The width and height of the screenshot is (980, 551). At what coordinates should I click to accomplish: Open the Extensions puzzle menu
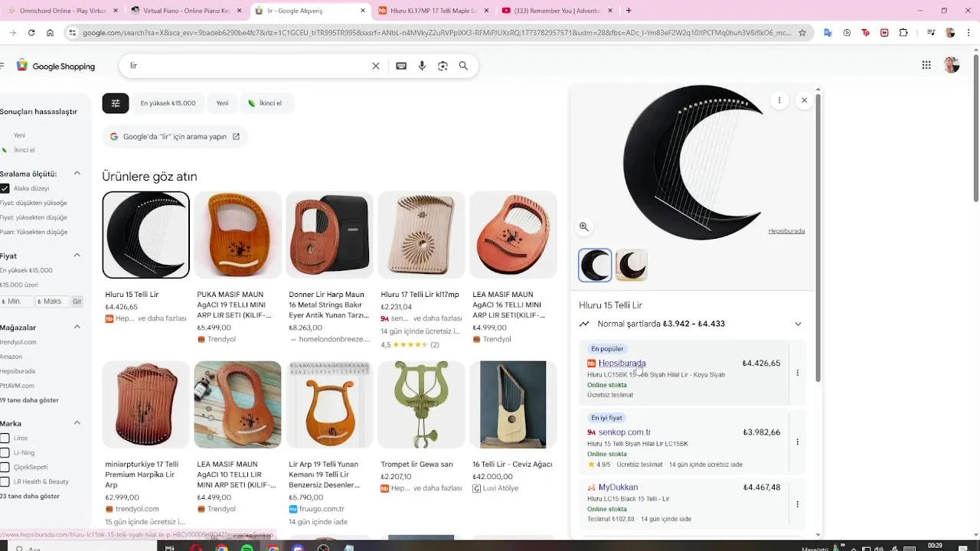pos(903,33)
